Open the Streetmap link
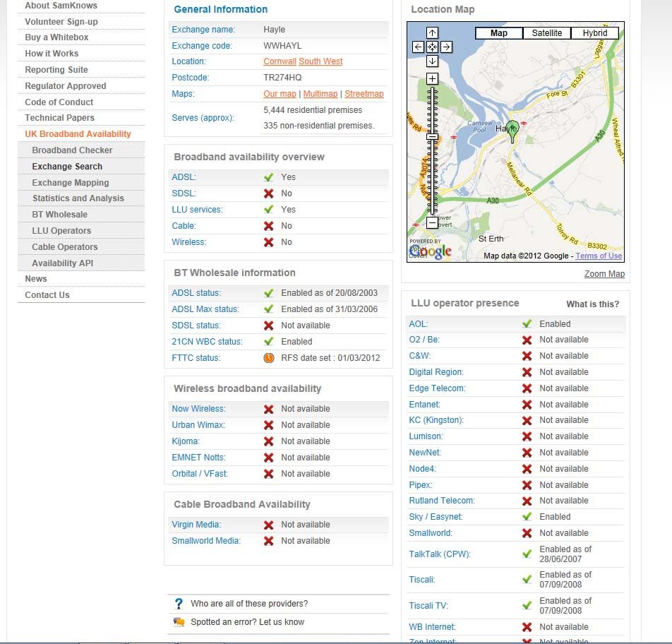 point(364,94)
